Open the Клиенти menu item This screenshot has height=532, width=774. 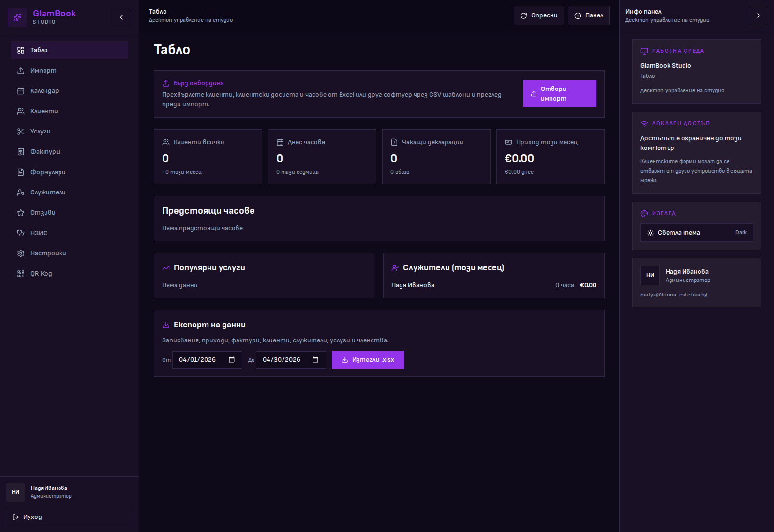[x=44, y=111]
